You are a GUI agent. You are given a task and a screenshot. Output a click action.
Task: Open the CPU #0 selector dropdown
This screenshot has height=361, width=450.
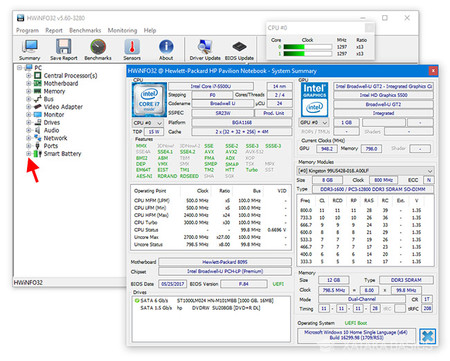pyautogui.click(x=148, y=123)
